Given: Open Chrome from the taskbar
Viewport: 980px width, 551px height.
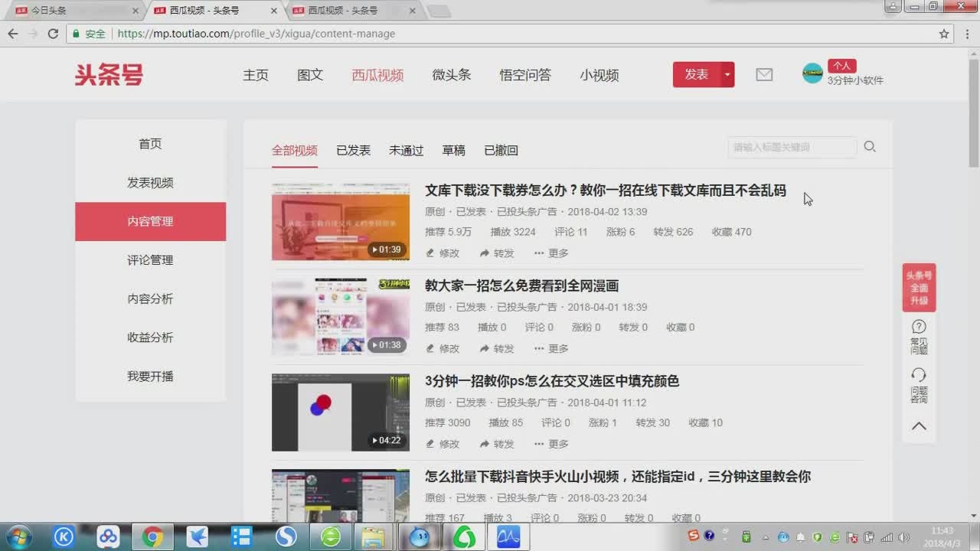Looking at the screenshot, I should point(152,537).
